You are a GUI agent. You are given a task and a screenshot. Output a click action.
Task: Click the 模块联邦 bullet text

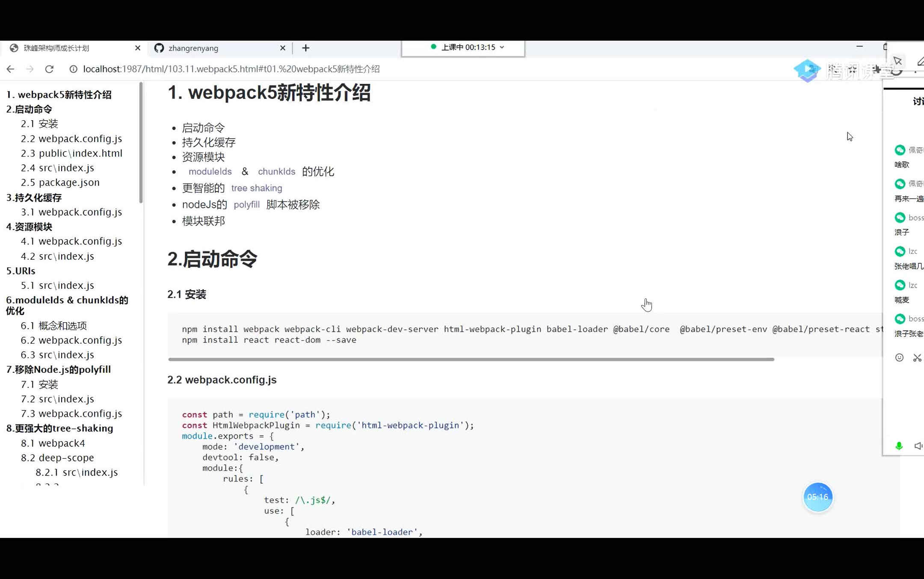pyautogui.click(x=203, y=221)
